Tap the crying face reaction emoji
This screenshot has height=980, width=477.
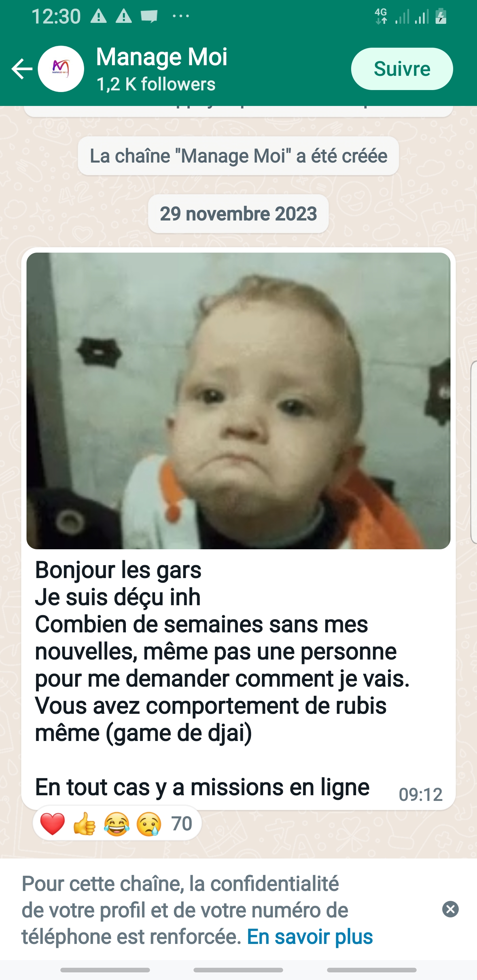[x=149, y=823]
